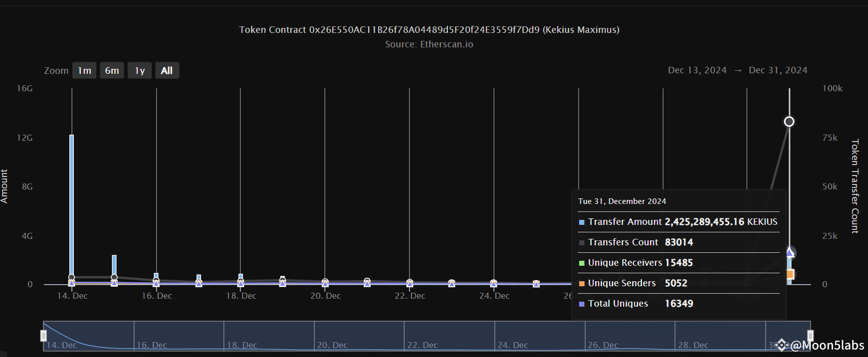
Task: Click the Total Uniques 16349 tooltip row
Action: point(678,304)
